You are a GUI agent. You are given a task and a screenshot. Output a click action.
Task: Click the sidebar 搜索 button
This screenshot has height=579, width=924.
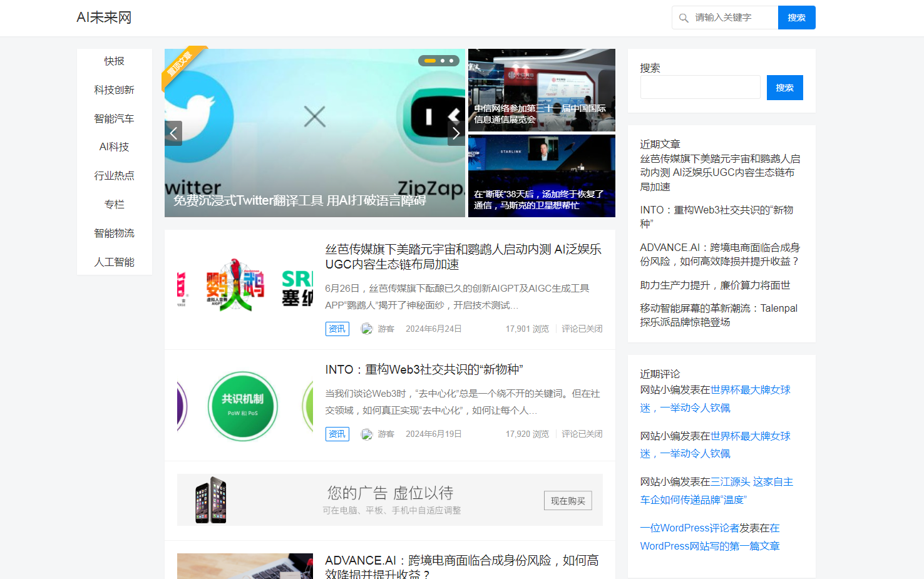coord(785,88)
